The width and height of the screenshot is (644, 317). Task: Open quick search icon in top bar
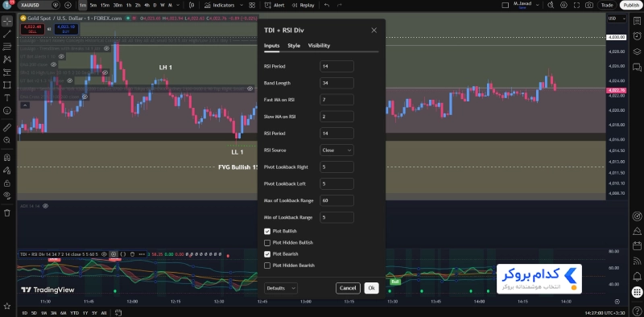click(x=551, y=6)
